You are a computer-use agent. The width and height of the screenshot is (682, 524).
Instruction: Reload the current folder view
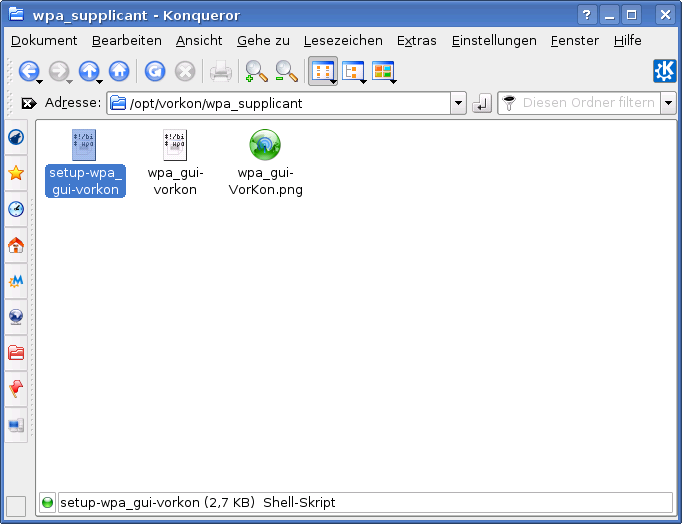coord(155,71)
